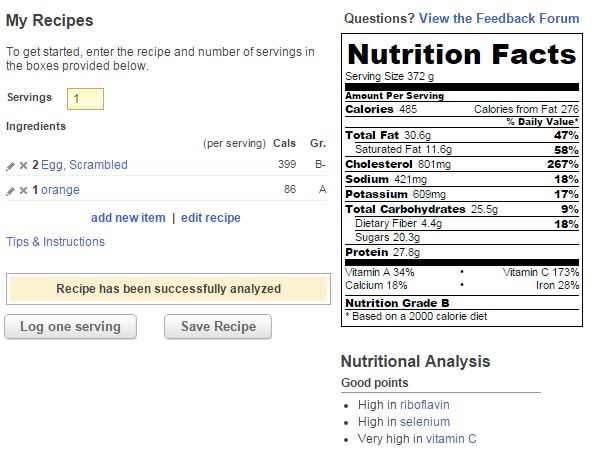
Task: Add a new item to recipe
Action: [x=128, y=218]
